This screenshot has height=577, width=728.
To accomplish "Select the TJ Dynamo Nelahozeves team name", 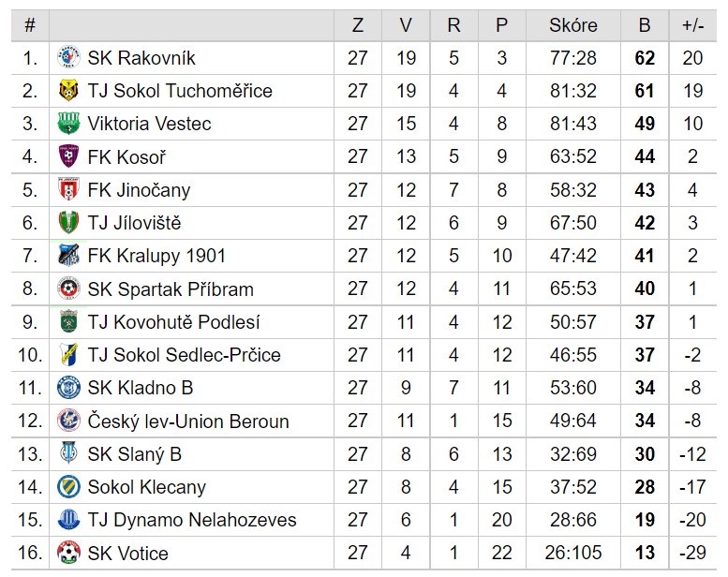I will (x=192, y=520).
